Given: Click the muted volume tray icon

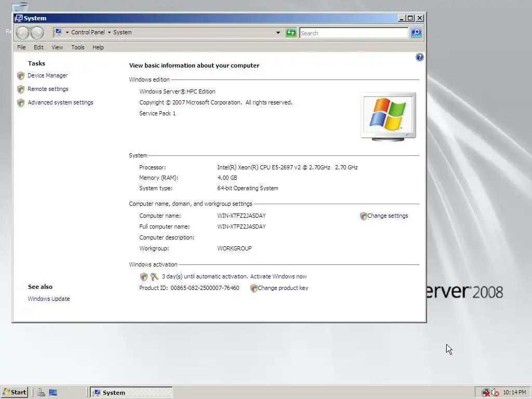Looking at the screenshot, I should click(x=495, y=393).
